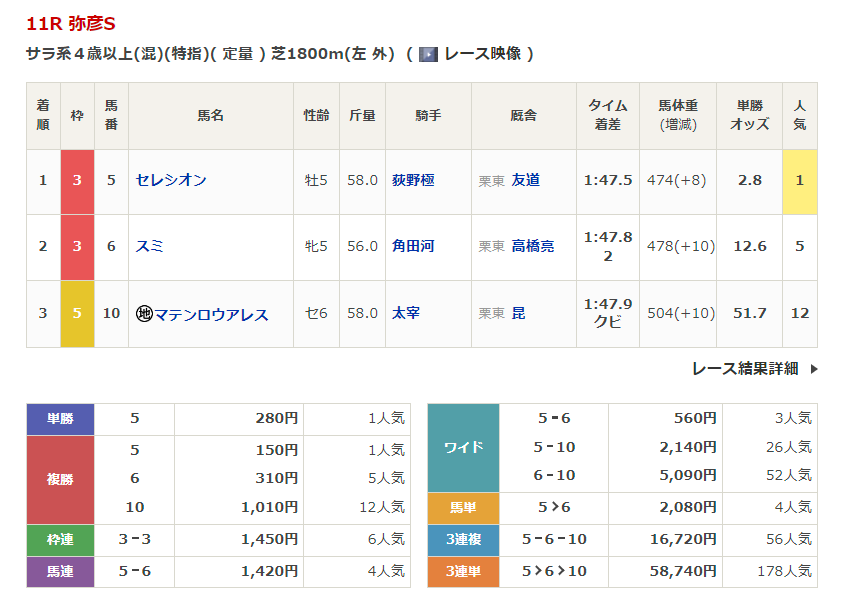Click jockey name 荻野極

[413, 180]
